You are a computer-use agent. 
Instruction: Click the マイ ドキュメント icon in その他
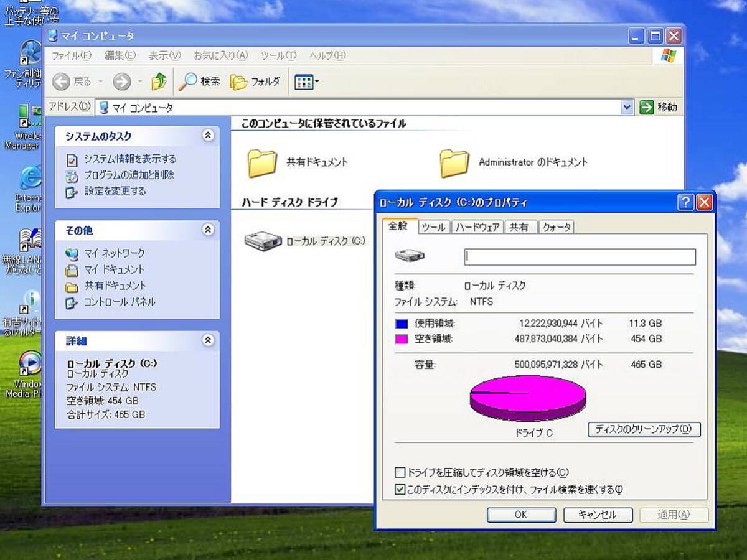(x=73, y=270)
